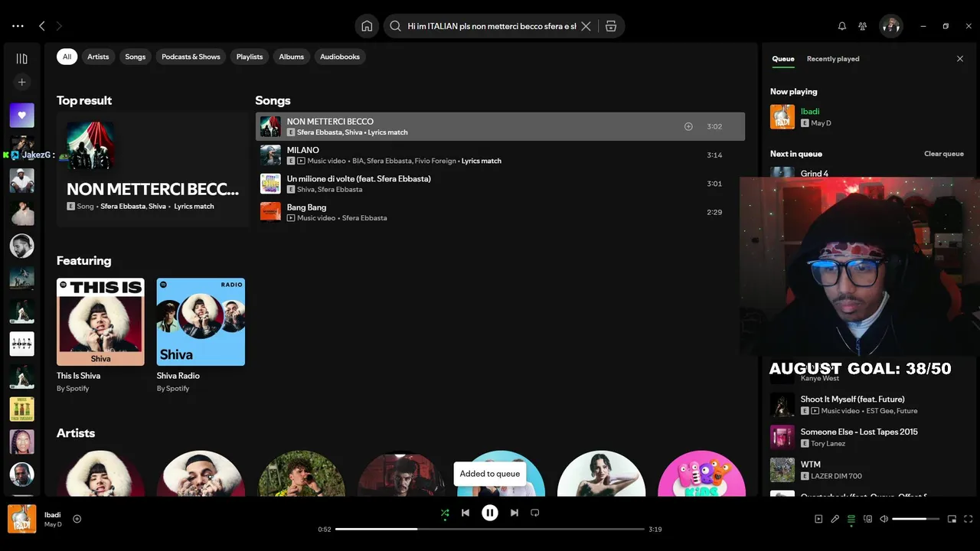Open Ibadi in Now playing

point(810,112)
